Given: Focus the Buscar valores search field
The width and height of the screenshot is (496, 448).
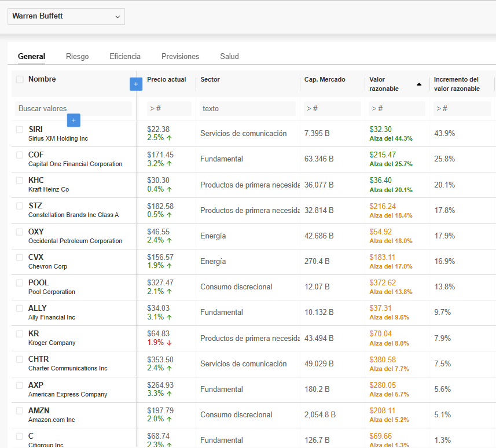Looking at the screenshot, I should point(74,108).
